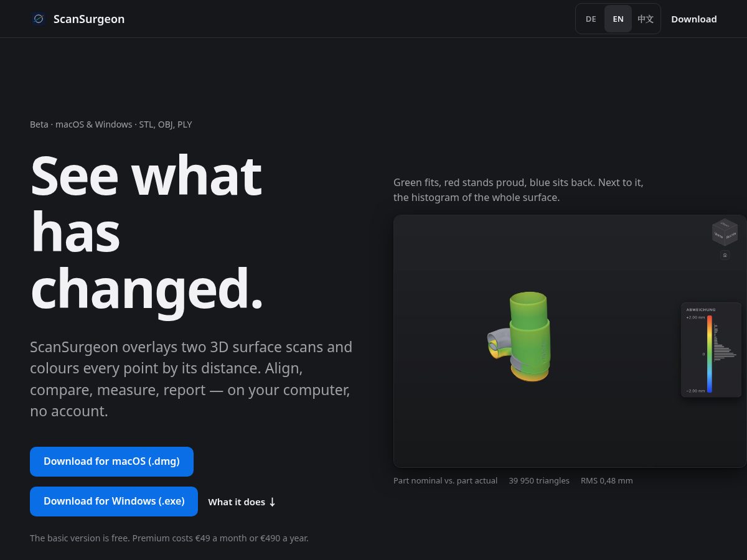The height and width of the screenshot is (560, 747).
Task: Click the '39 950 triangles' caption
Action: (x=539, y=480)
